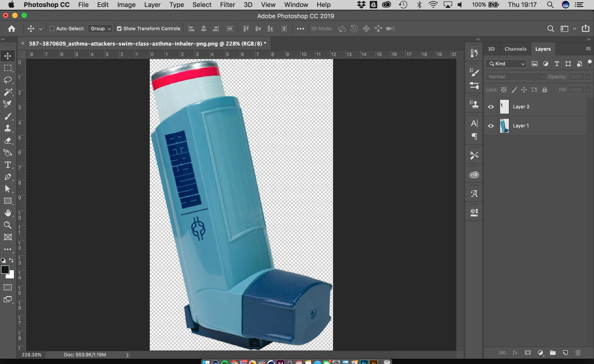Screen dimensions: 594x364
Task: Expand the Opacity slider dropdown
Action: [588, 77]
